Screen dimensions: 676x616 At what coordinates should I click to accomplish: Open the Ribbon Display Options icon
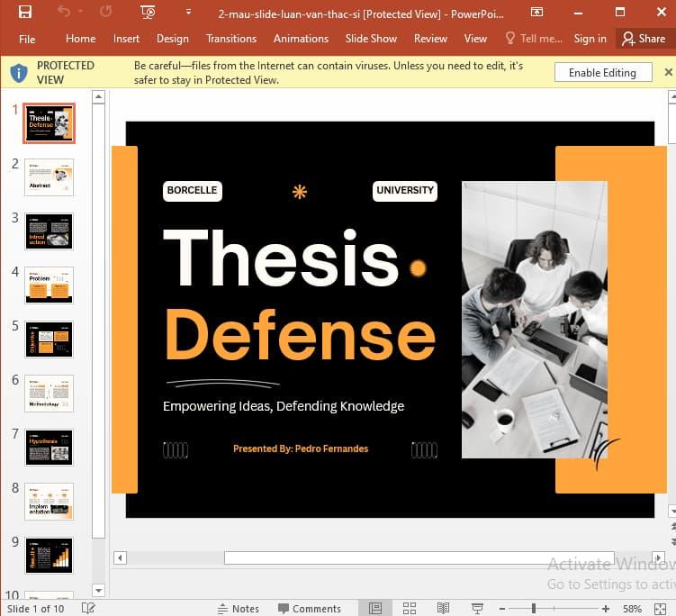point(536,13)
